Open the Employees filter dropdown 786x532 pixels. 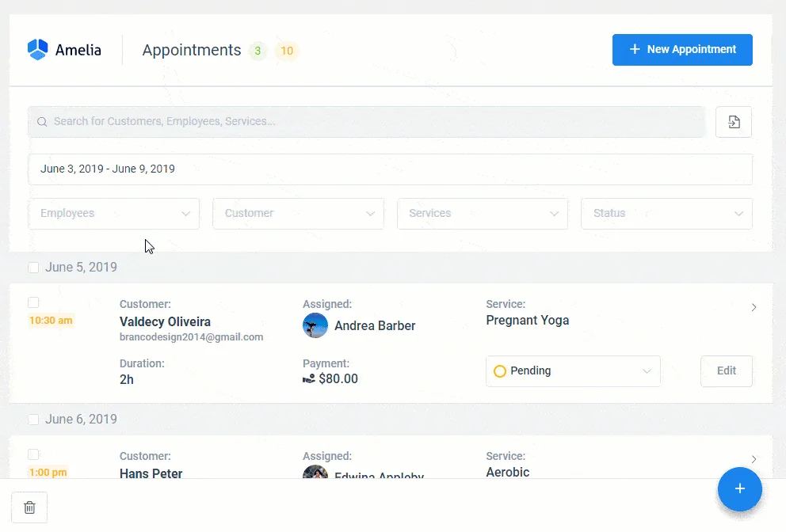114,214
